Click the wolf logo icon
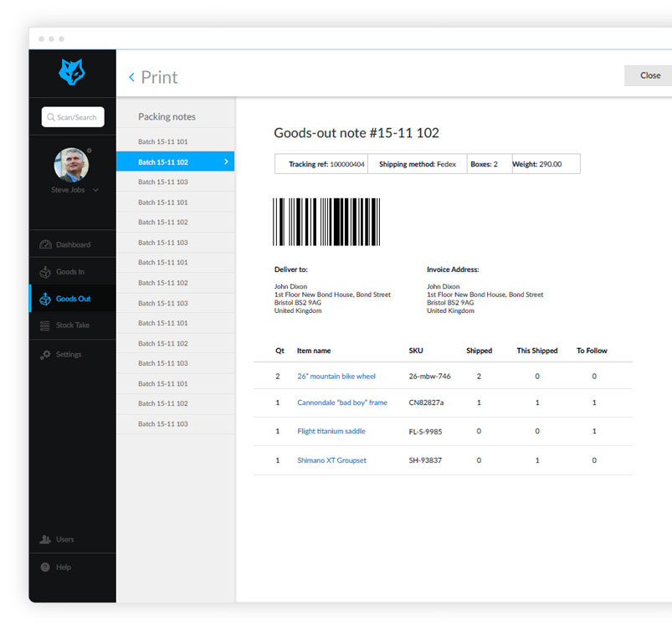 72,73
